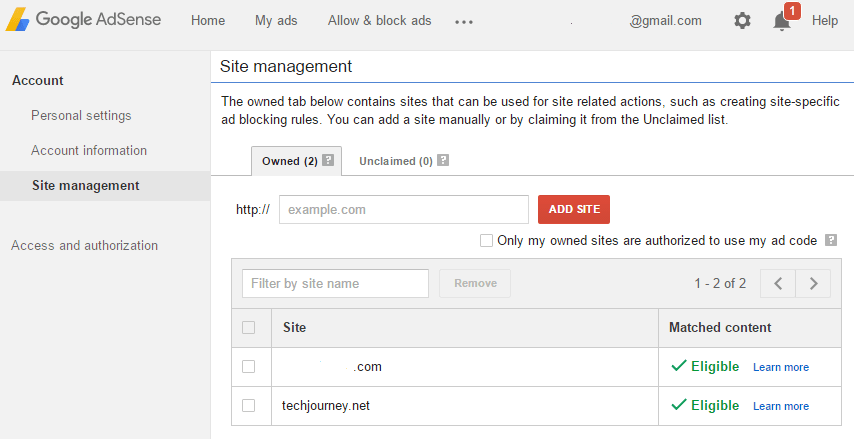This screenshot has height=439, width=854.
Task: Go to next page of sites
Action: point(813,283)
